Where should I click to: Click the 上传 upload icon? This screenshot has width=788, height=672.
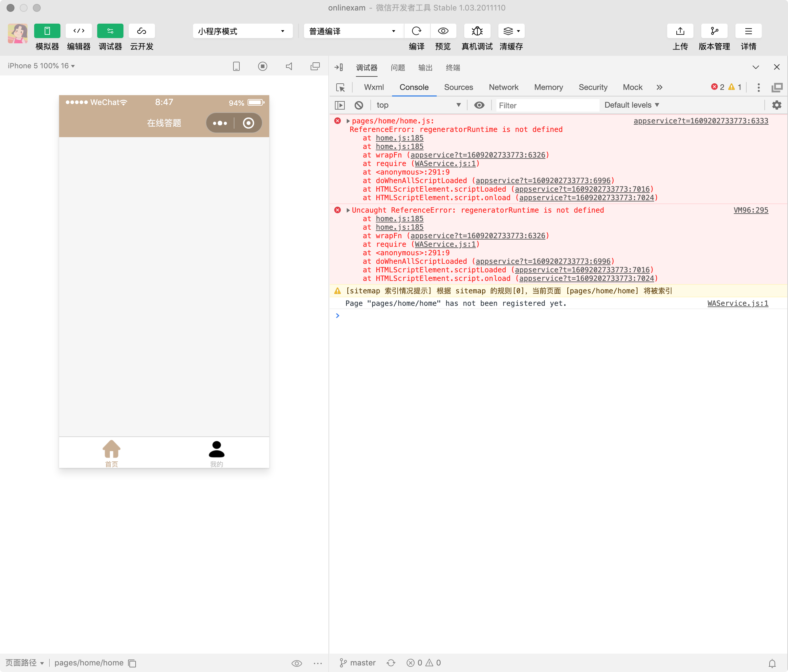point(680,31)
